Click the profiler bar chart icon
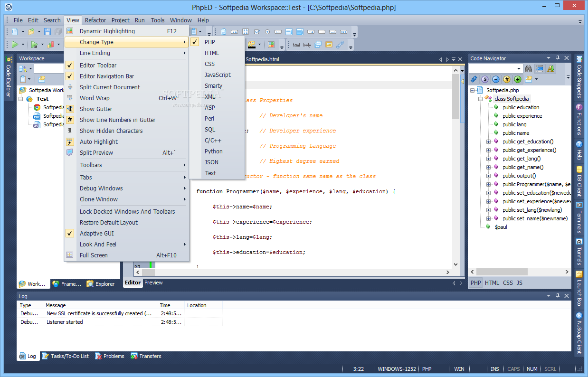 tap(50, 45)
